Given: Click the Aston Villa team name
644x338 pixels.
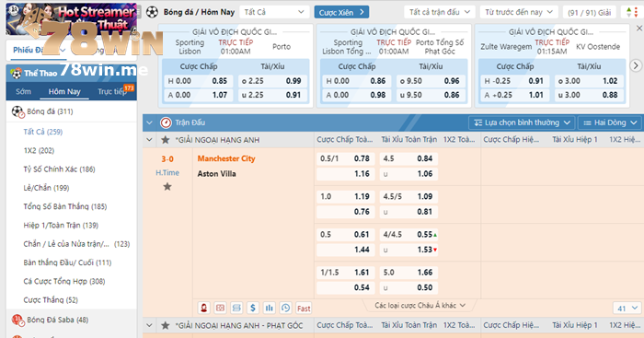Looking at the screenshot, I should [216, 173].
